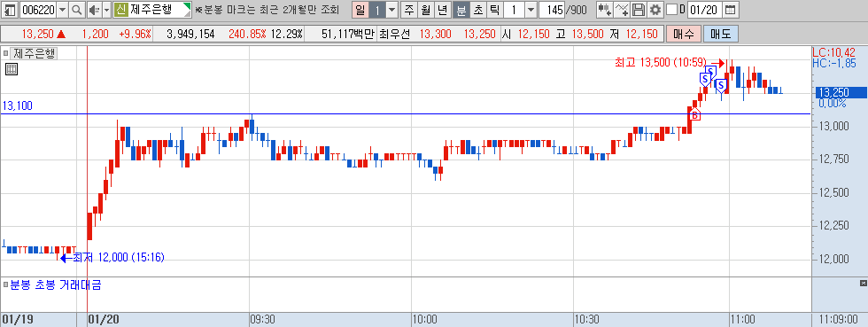Click the 최우선 quote label
The width and height of the screenshot is (868, 327).
pos(395,34)
